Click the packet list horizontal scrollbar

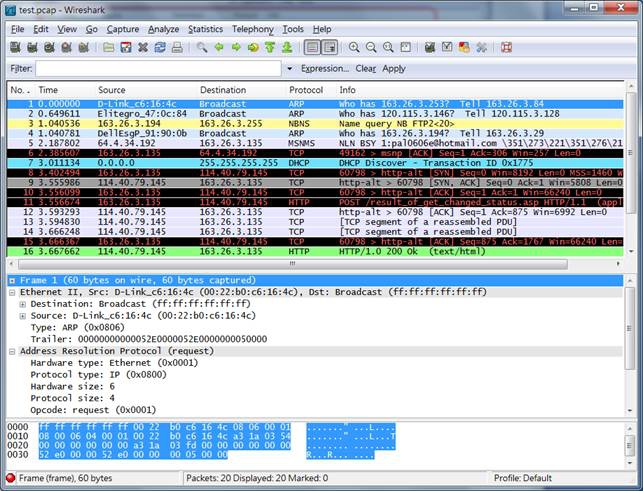pyautogui.click(x=292, y=264)
